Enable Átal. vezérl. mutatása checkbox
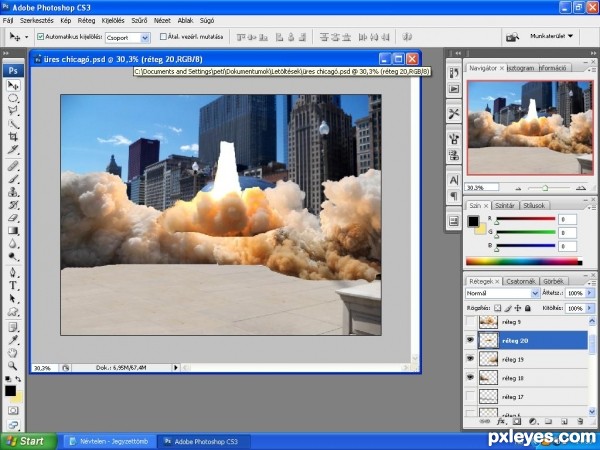 [x=163, y=37]
